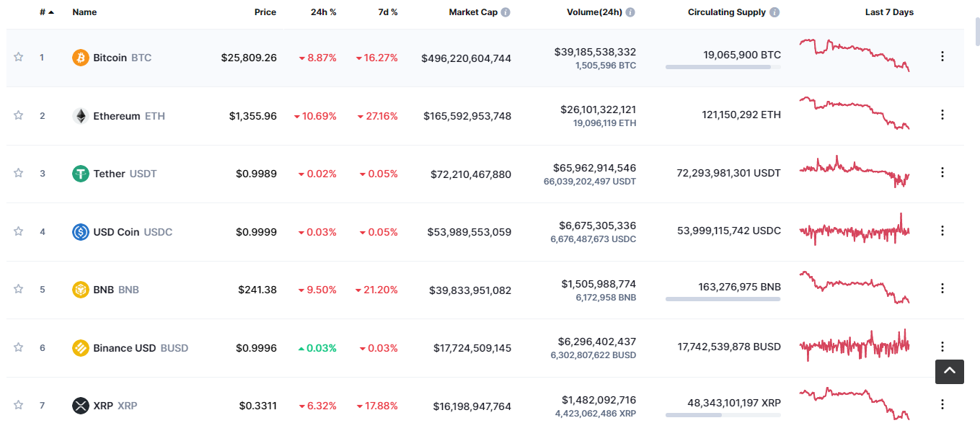Click the back-to-top arrow button
The width and height of the screenshot is (980, 423).
point(950,371)
